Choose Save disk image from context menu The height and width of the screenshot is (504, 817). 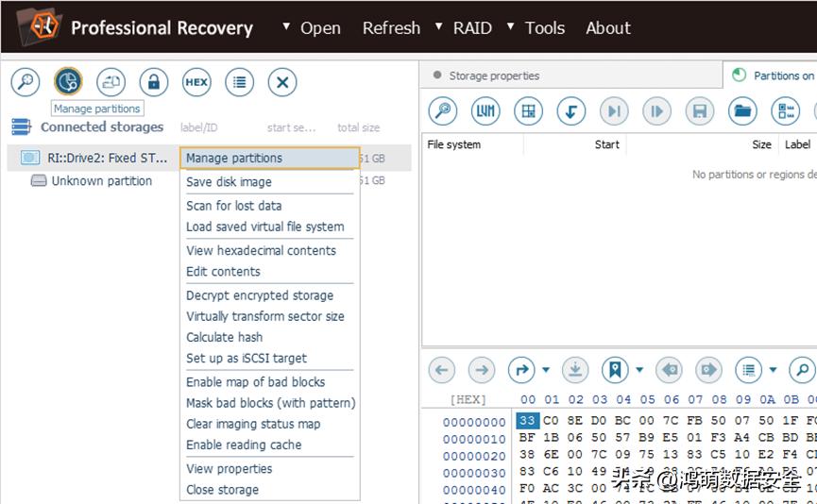click(229, 182)
